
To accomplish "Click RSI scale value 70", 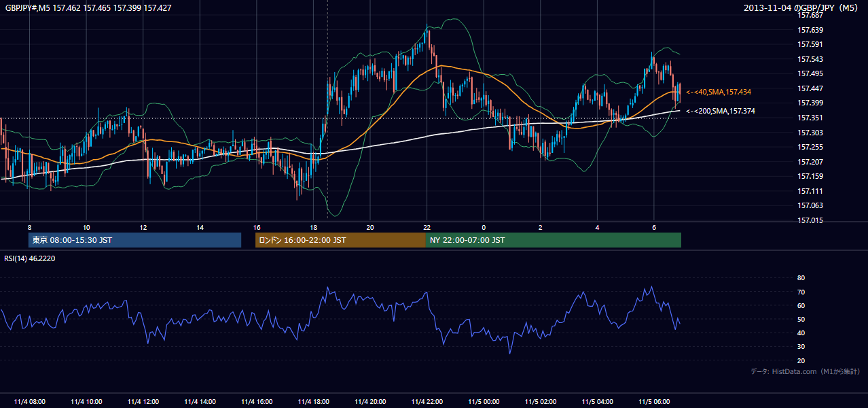I will (801, 292).
